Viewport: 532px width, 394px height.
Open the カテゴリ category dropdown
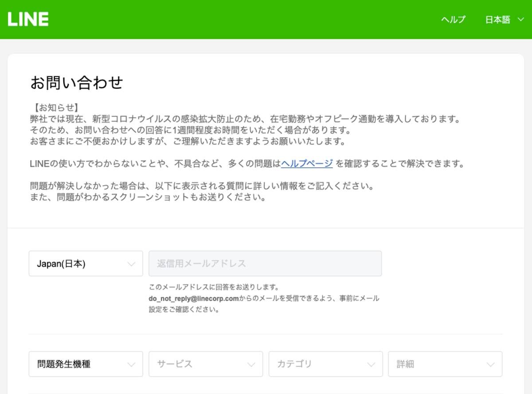pos(325,364)
